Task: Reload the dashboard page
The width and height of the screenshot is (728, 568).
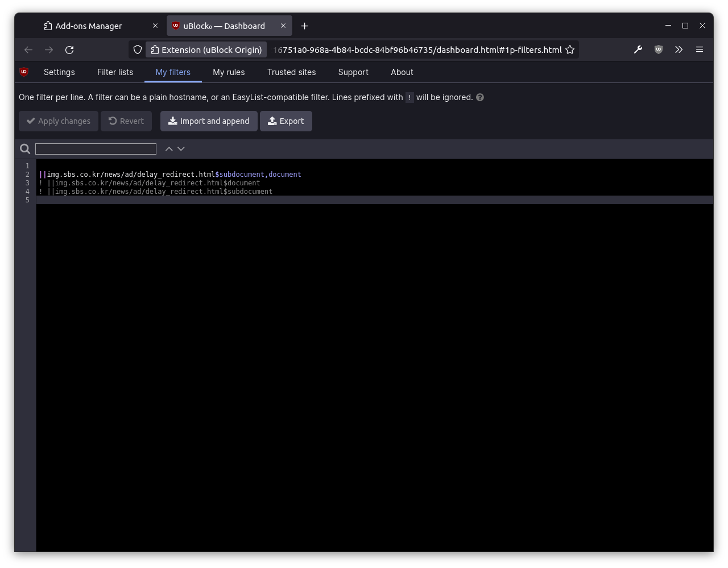Action: coord(69,50)
